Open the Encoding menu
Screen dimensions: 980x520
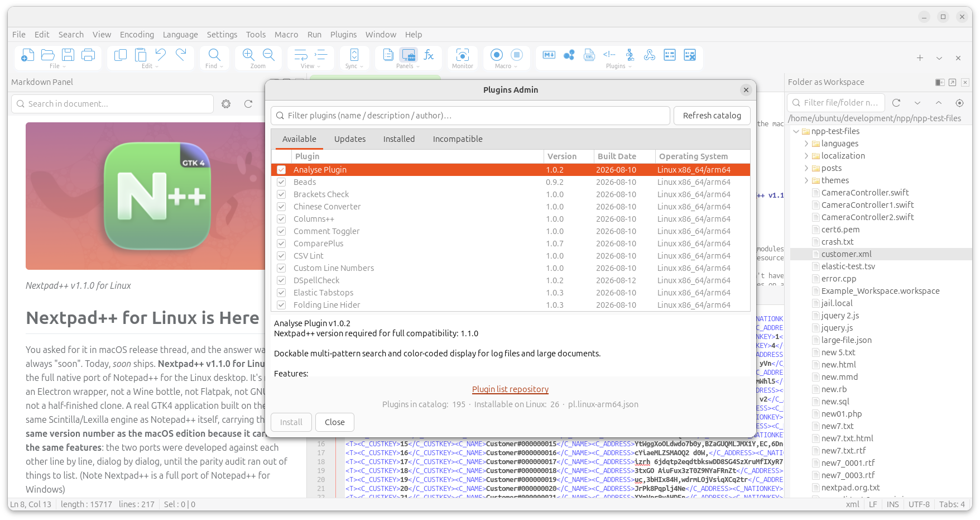point(137,35)
